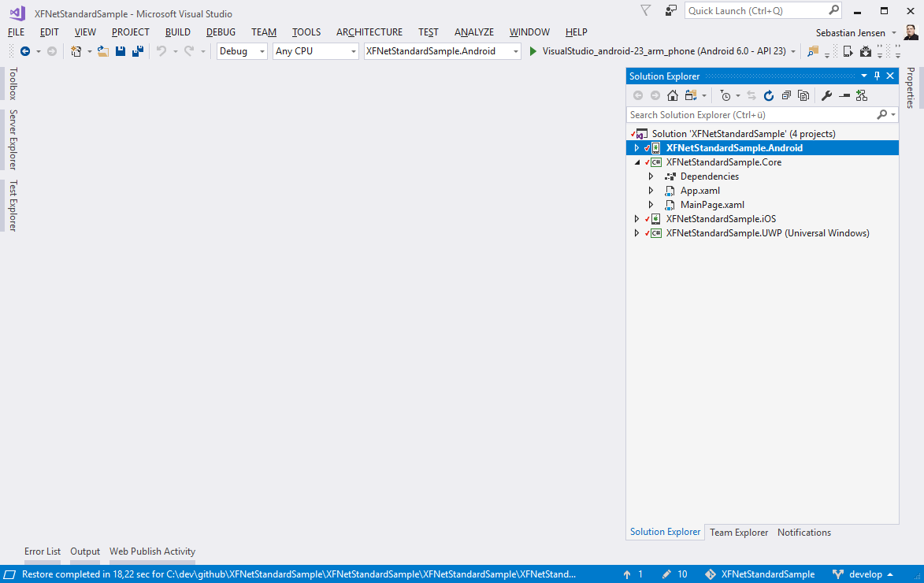Switch to the Team Explorer tab

click(x=738, y=533)
